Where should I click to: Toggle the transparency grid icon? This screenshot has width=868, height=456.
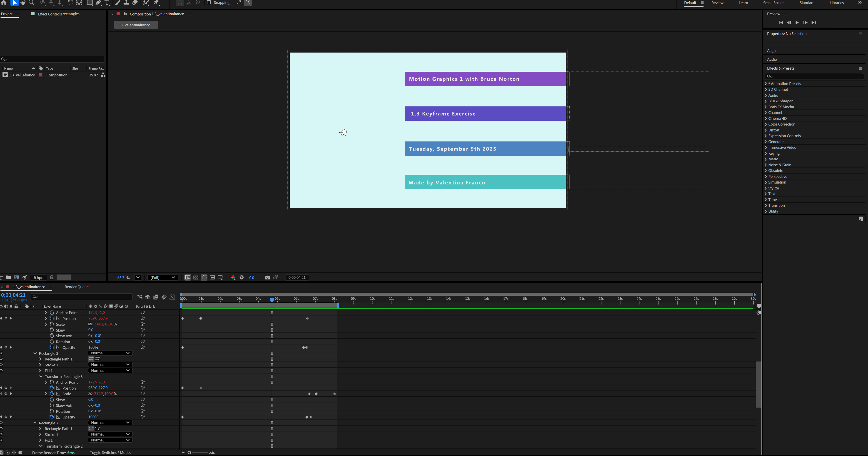[x=196, y=277]
